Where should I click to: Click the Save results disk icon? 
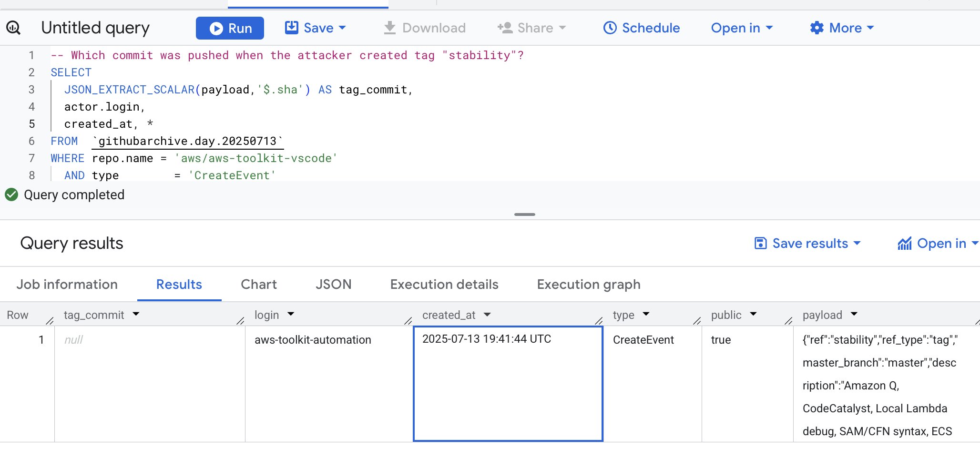tap(760, 244)
